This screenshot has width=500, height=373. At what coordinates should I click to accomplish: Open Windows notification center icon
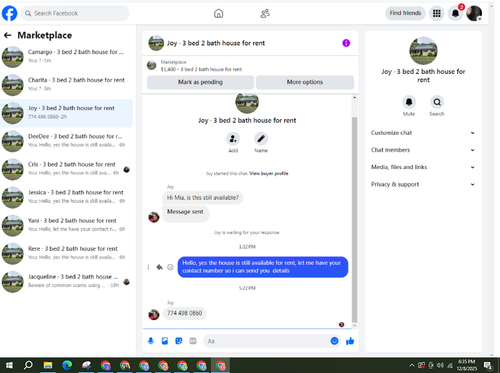pos(488,365)
